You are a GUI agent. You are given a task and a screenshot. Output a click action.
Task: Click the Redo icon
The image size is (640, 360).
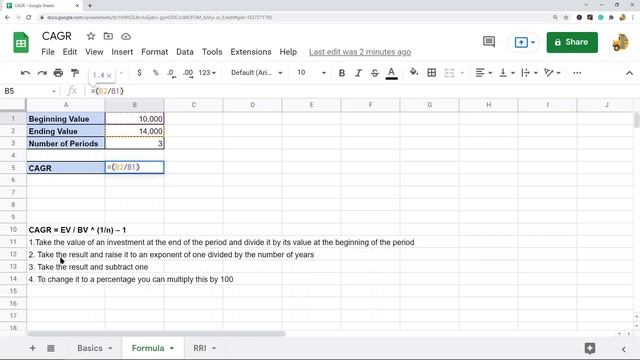[x=42, y=73]
